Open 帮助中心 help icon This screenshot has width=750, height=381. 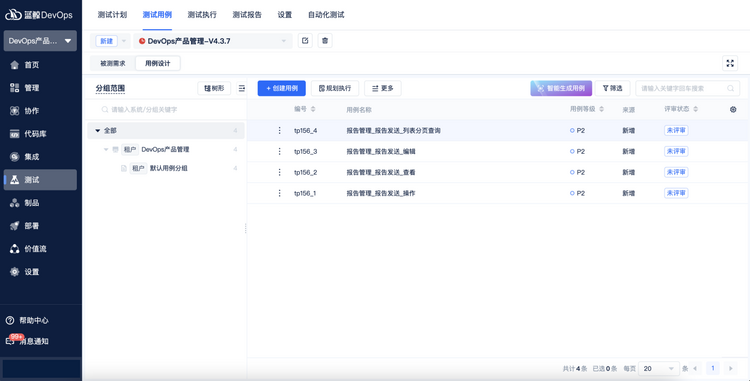click(10, 320)
